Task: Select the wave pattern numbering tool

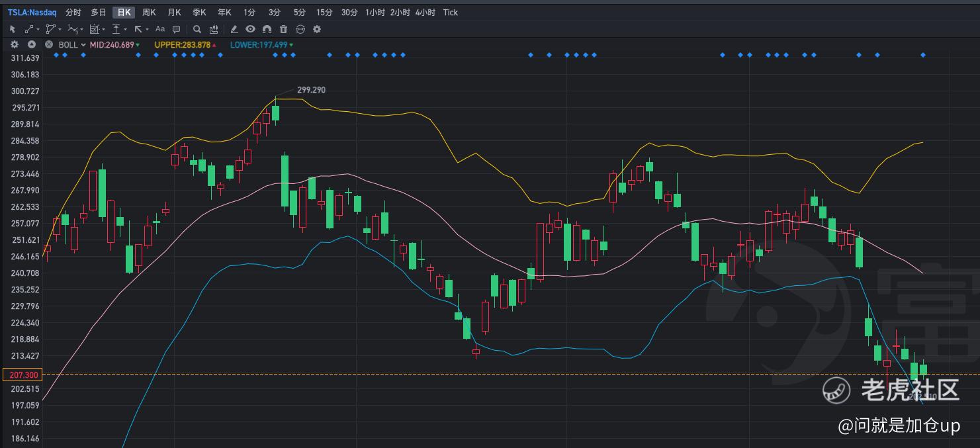Action: click(73, 29)
